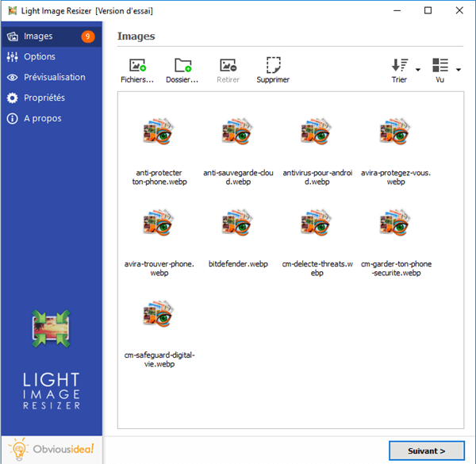Select thumbnail of cm-delecte-threats.webp

click(x=317, y=222)
